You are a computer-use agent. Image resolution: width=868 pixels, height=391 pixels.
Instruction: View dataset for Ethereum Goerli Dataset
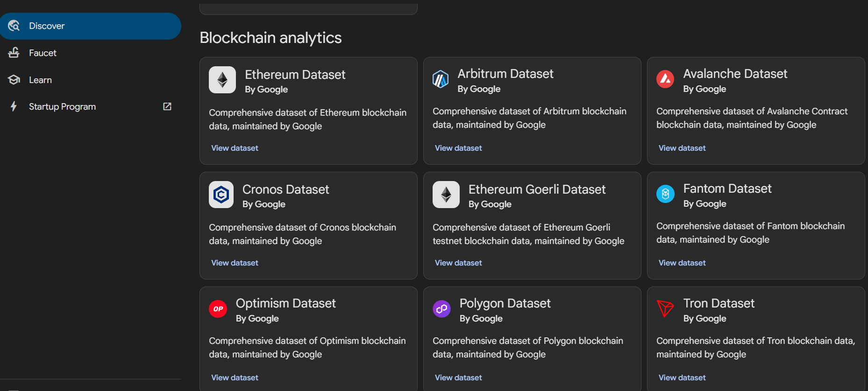tap(458, 263)
